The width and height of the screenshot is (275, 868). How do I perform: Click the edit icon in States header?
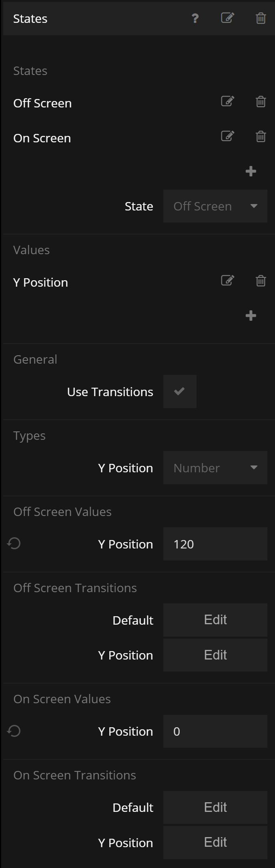(x=227, y=18)
